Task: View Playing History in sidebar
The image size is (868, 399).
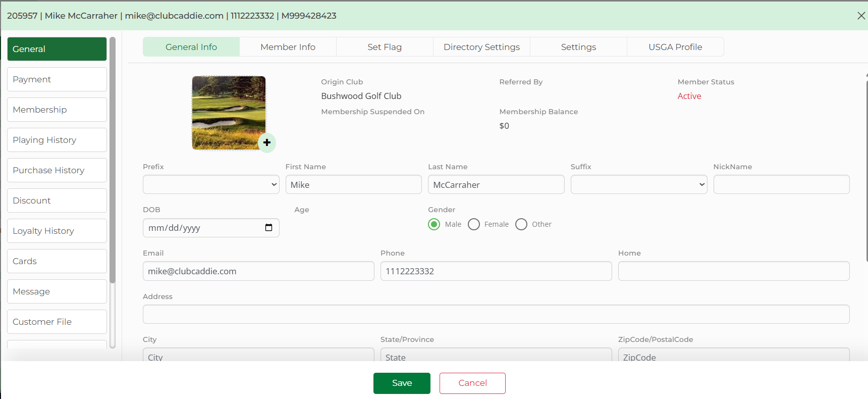Action: (x=57, y=140)
